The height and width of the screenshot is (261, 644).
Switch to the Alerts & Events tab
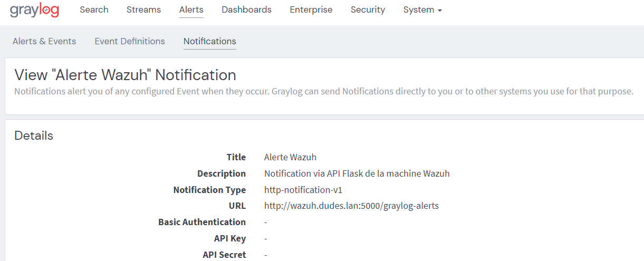(44, 41)
